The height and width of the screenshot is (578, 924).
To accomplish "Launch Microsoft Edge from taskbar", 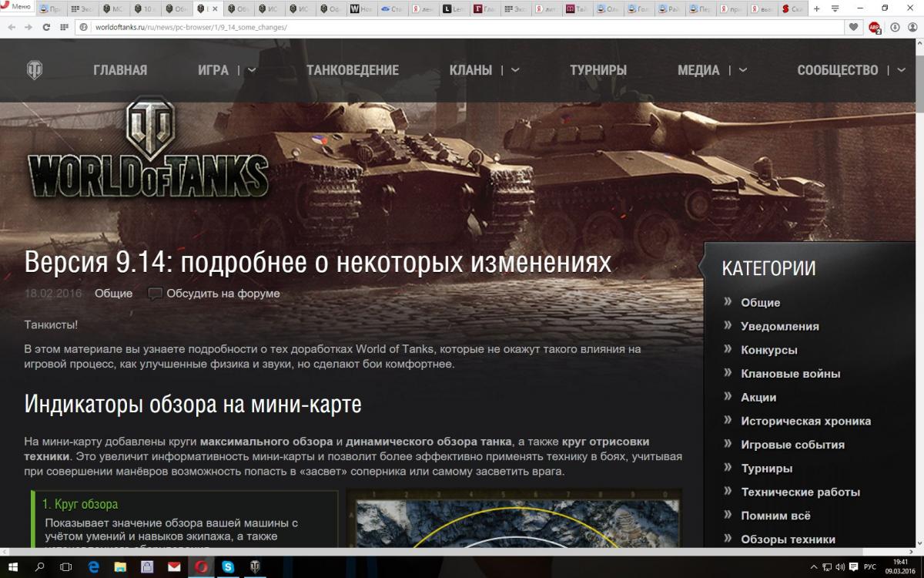I will [x=94, y=567].
